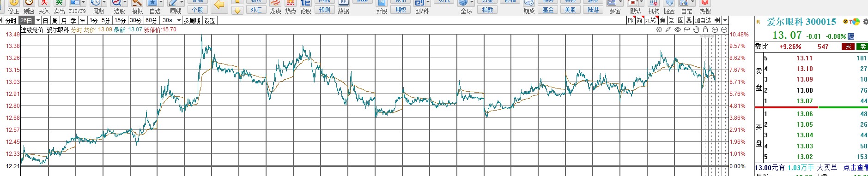
Task: Zoom out chart with minus icon
Action: coord(724,29)
